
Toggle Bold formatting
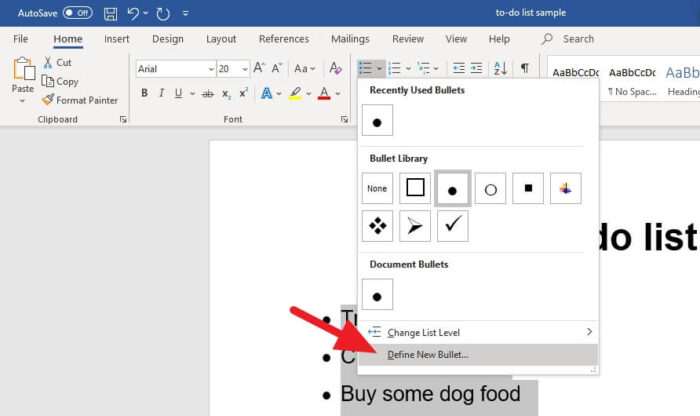pos(144,93)
